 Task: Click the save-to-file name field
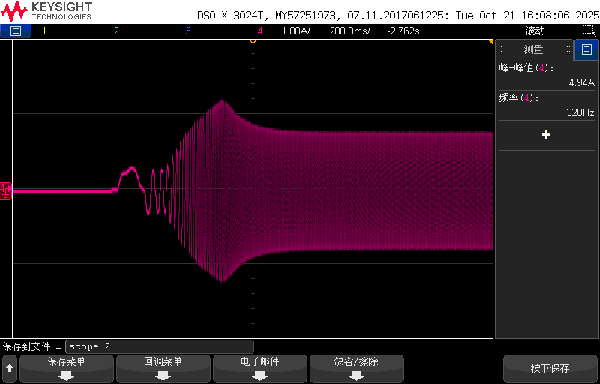(160, 347)
